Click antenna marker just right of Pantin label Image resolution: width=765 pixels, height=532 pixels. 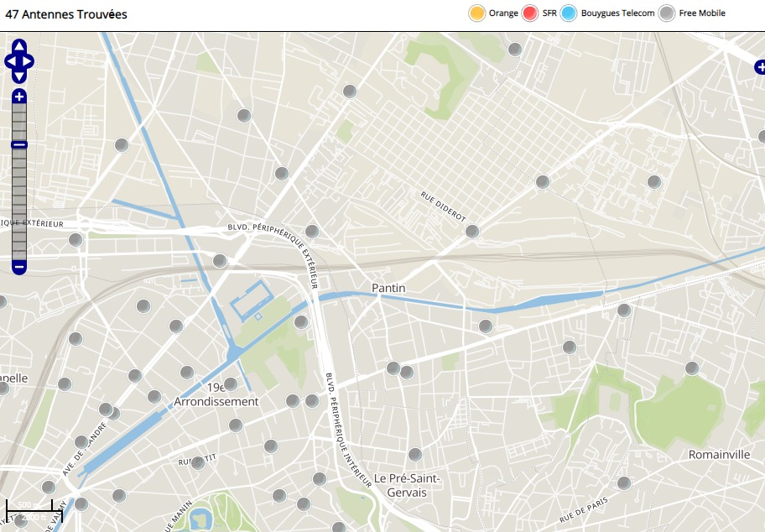tap(486, 326)
